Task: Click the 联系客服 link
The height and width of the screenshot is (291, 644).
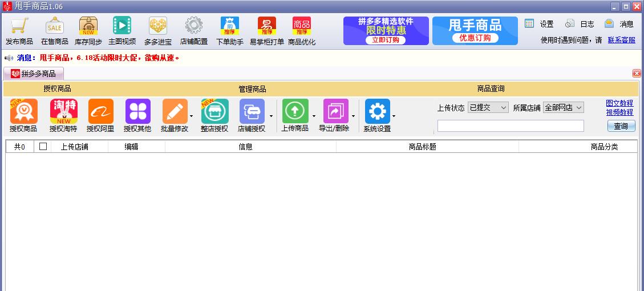Action: 621,41
